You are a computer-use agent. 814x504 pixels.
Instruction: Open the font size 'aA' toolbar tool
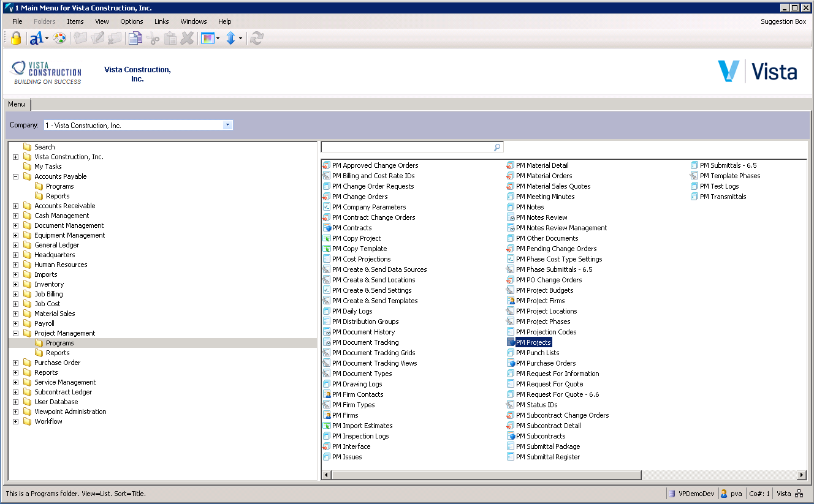tap(36, 38)
